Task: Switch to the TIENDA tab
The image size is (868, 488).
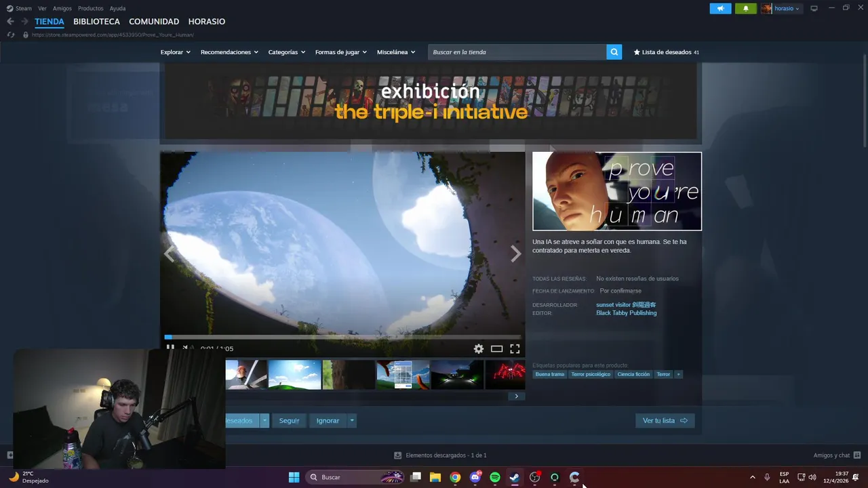Action: (50, 22)
